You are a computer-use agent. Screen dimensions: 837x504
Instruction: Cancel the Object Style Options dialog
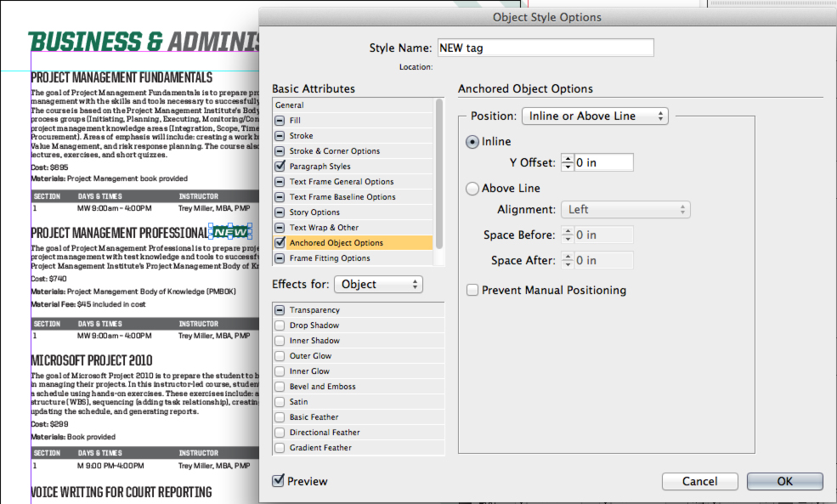[x=700, y=481]
